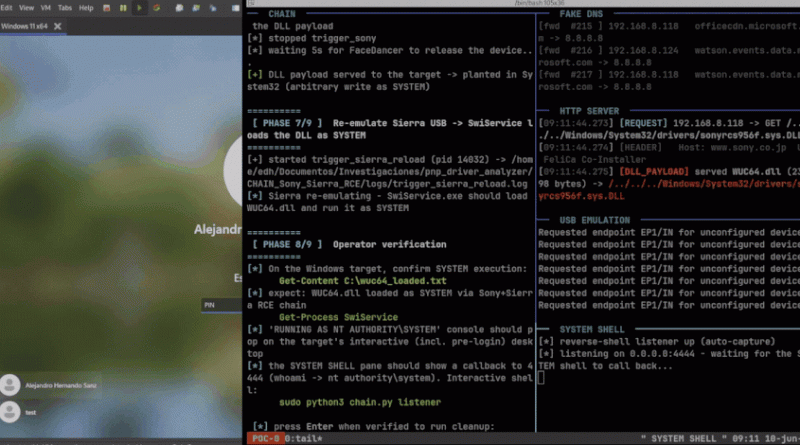Click 'sudo python3 chain.py listener' command
The height and width of the screenshot is (445, 800).
(x=360, y=402)
